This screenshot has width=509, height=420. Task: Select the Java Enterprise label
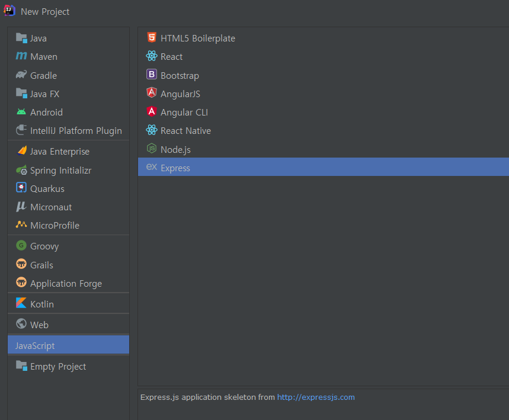pyautogui.click(x=60, y=152)
